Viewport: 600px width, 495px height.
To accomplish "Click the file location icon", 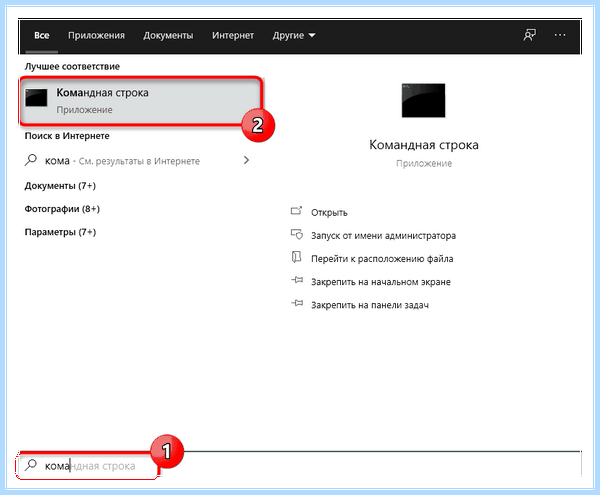I will (x=297, y=257).
